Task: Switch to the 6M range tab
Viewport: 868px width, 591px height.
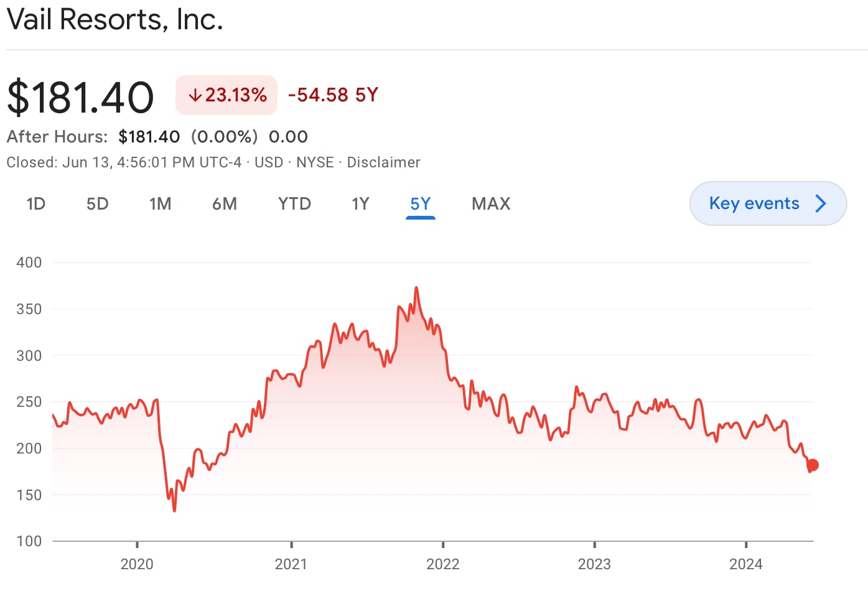Action: [x=225, y=204]
